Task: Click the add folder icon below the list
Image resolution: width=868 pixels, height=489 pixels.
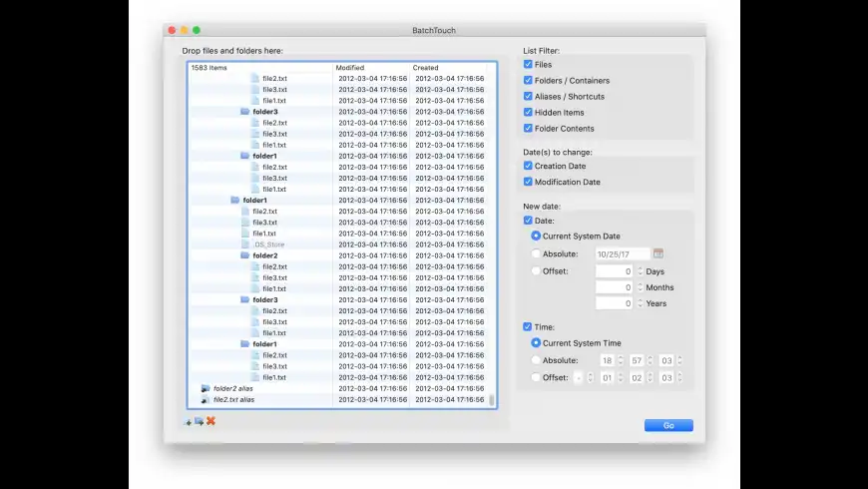Action: click(200, 421)
